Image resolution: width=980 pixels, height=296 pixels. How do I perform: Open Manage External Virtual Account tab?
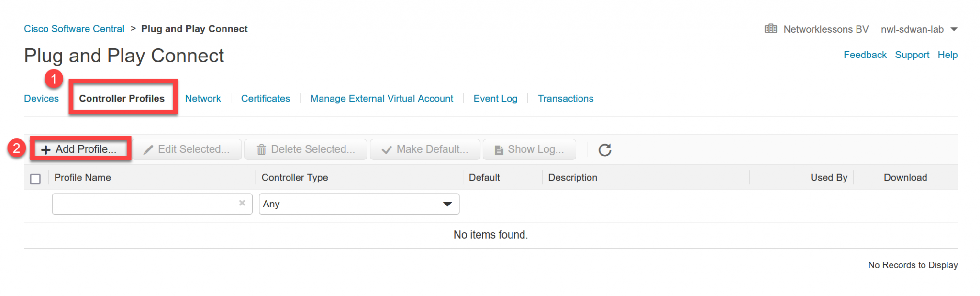(x=381, y=99)
